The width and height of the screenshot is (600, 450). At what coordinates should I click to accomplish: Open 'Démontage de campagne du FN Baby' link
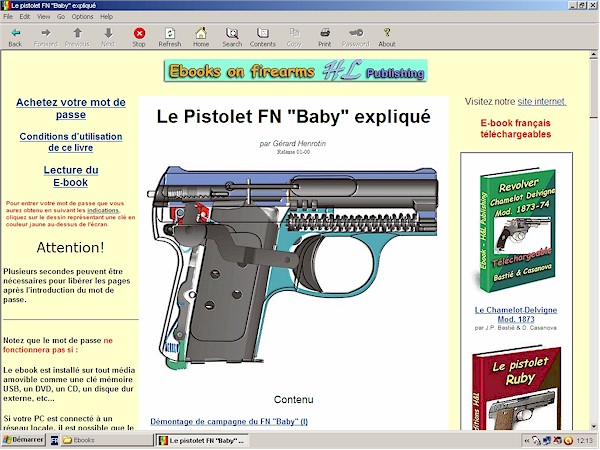point(229,421)
